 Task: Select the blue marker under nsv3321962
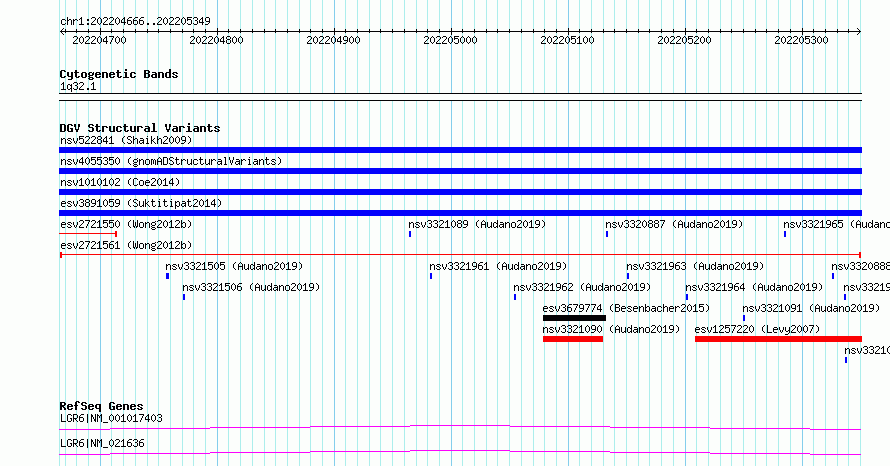click(x=515, y=297)
